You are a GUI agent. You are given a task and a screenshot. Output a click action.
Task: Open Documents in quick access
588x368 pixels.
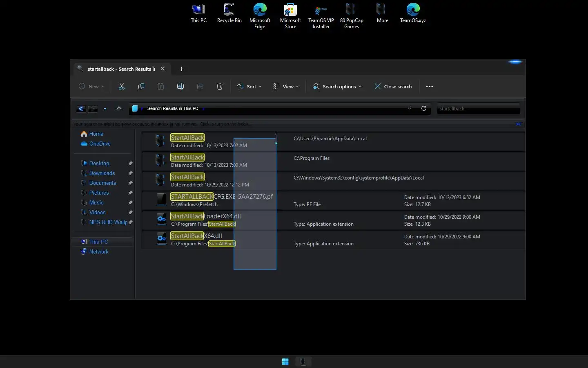(x=102, y=183)
